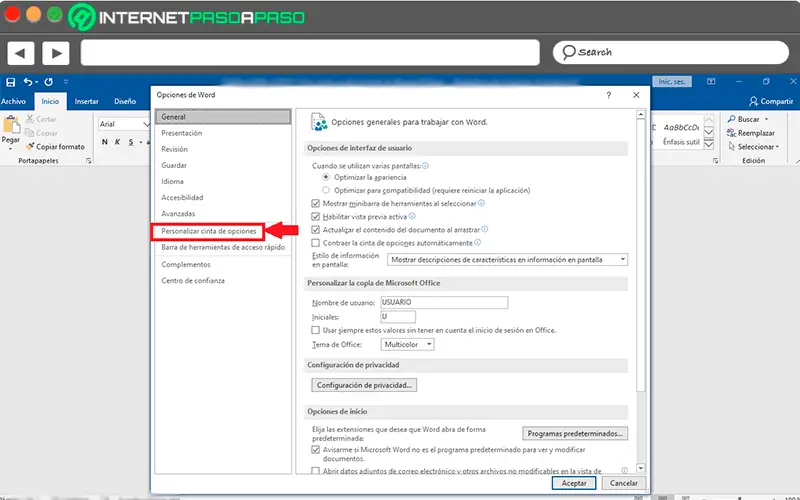Click the info icon next to varias pantallas
Viewport: 800px width, 500px height.
(426, 165)
